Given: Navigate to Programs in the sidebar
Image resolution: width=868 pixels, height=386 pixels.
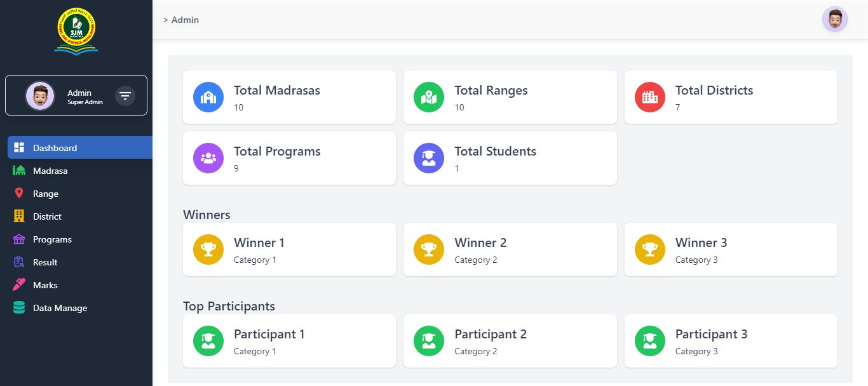Looking at the screenshot, I should [x=52, y=239].
